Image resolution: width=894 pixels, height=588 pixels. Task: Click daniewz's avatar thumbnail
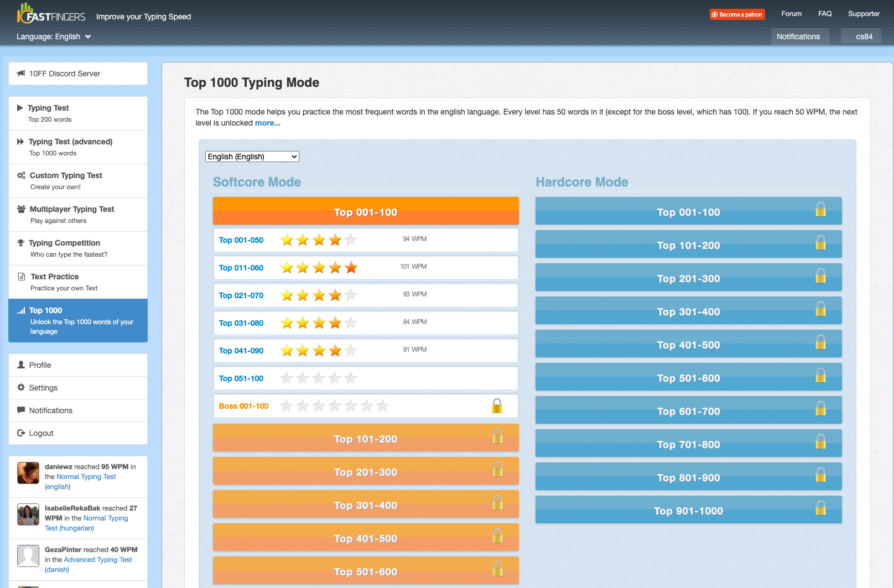click(x=28, y=473)
